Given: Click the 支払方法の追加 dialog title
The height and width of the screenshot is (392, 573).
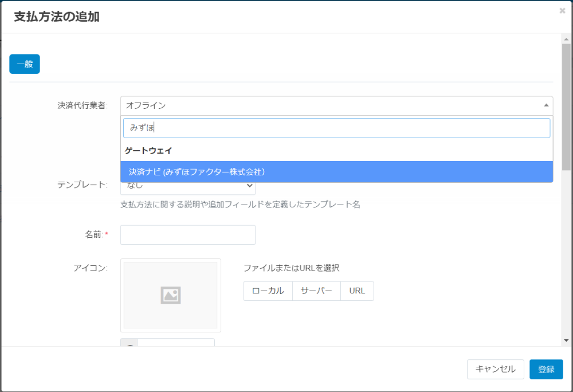Looking at the screenshot, I should 56,17.
